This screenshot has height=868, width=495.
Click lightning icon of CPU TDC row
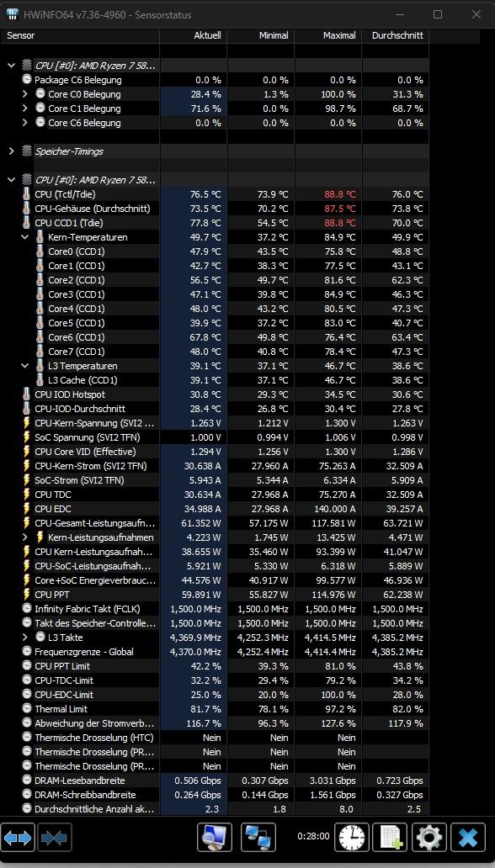[27, 495]
